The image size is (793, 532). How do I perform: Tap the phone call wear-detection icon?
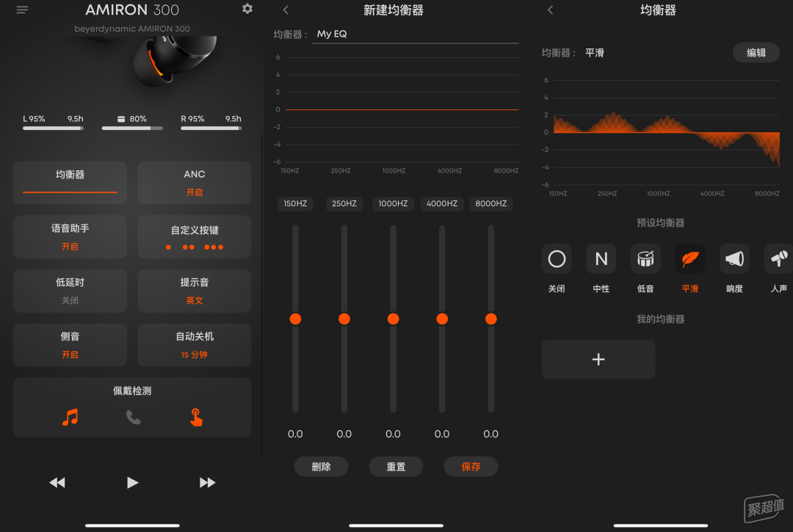133,418
